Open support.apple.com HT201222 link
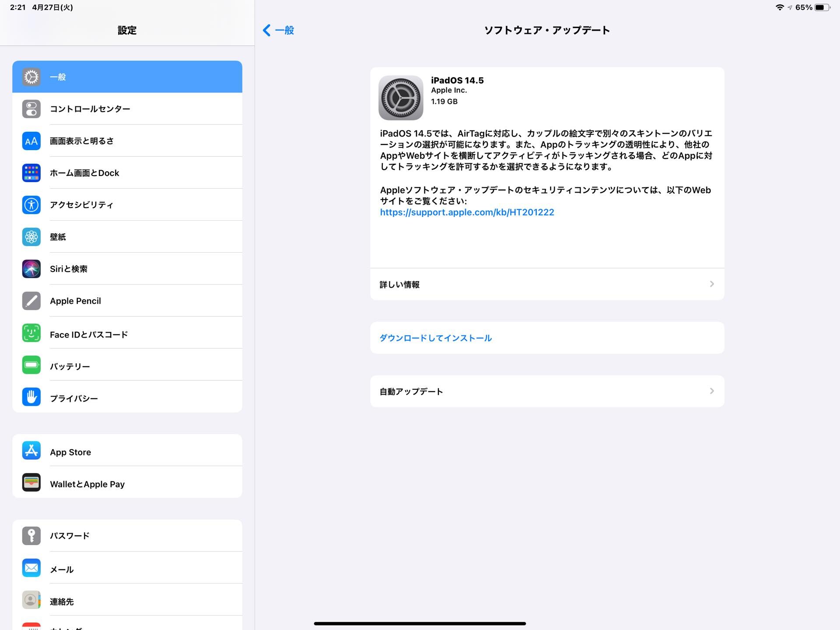This screenshot has height=630, width=840. pos(467,212)
